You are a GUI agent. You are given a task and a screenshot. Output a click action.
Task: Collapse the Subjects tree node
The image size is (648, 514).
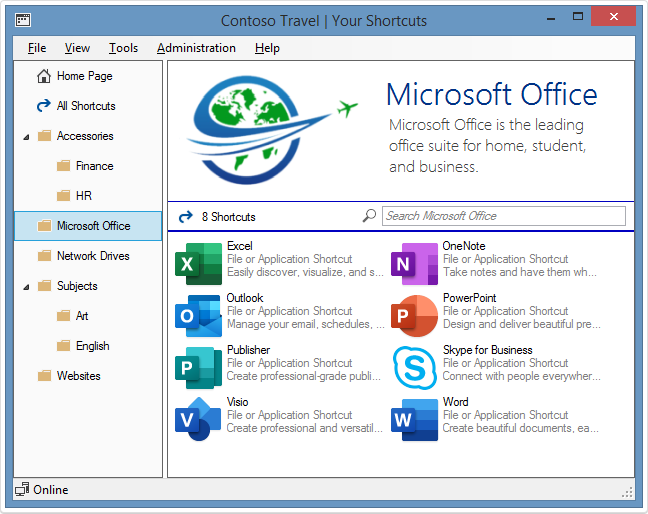(26, 287)
